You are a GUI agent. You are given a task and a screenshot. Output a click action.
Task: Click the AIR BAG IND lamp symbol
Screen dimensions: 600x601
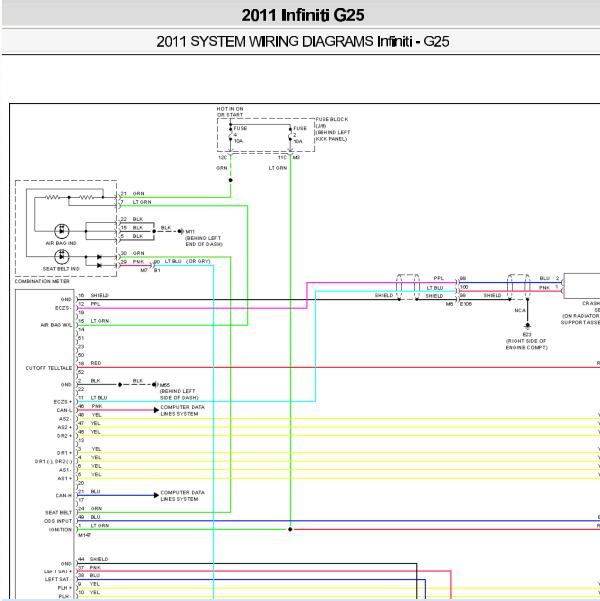point(62,231)
